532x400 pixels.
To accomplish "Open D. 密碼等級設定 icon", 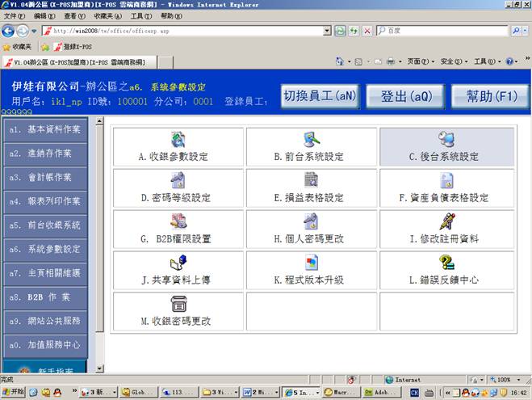I will 178,180.
